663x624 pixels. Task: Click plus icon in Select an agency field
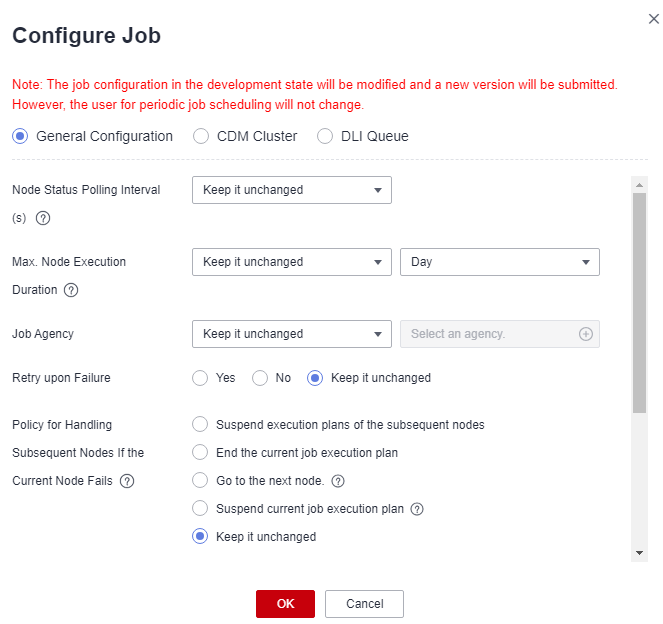586,334
